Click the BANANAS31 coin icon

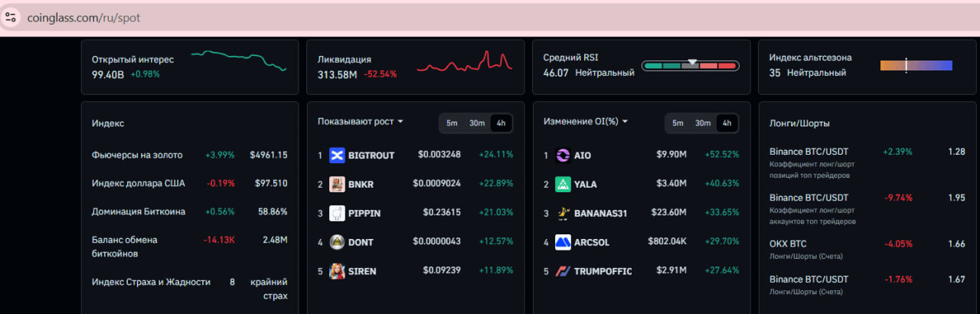(563, 213)
